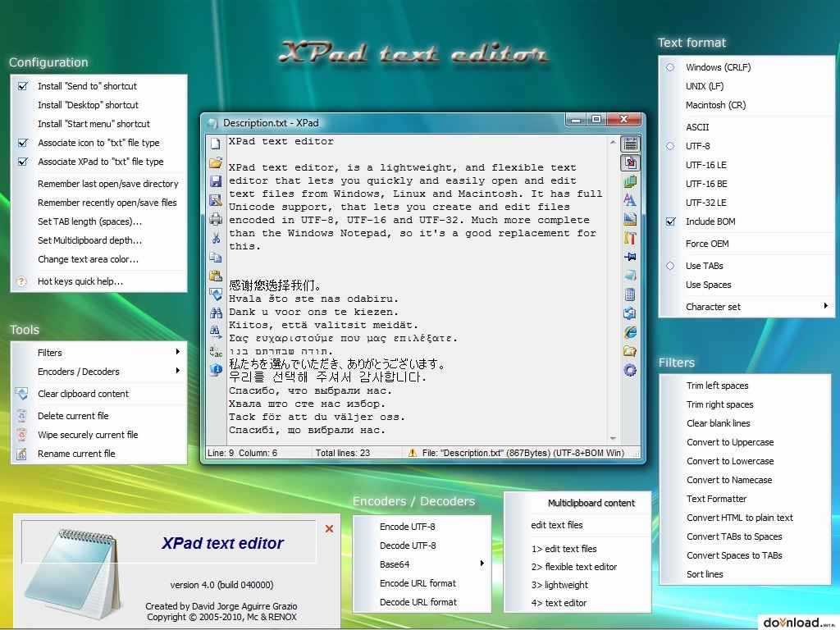This screenshot has height=630, width=840.
Task: Open multiclipboard green stacked pages icon
Action: pyautogui.click(x=630, y=181)
